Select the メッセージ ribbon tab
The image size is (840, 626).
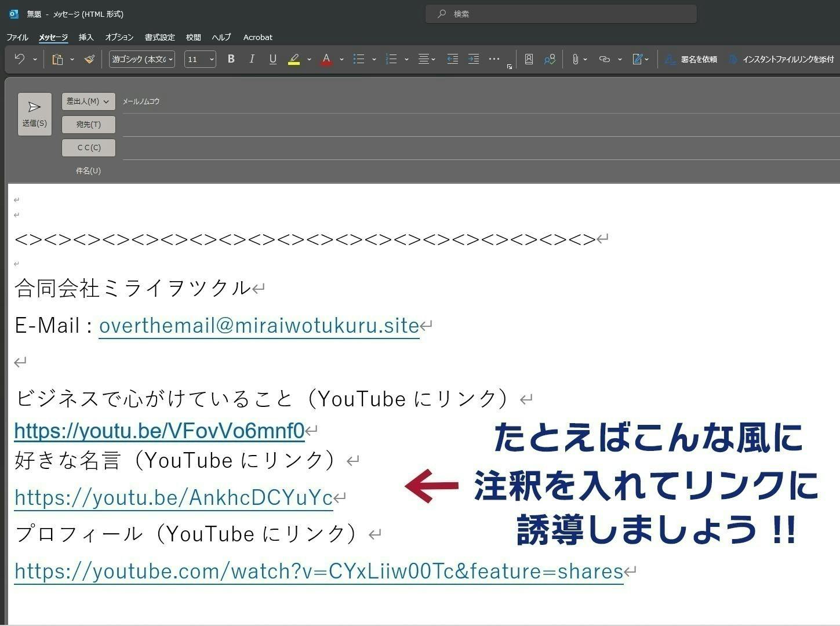click(53, 37)
